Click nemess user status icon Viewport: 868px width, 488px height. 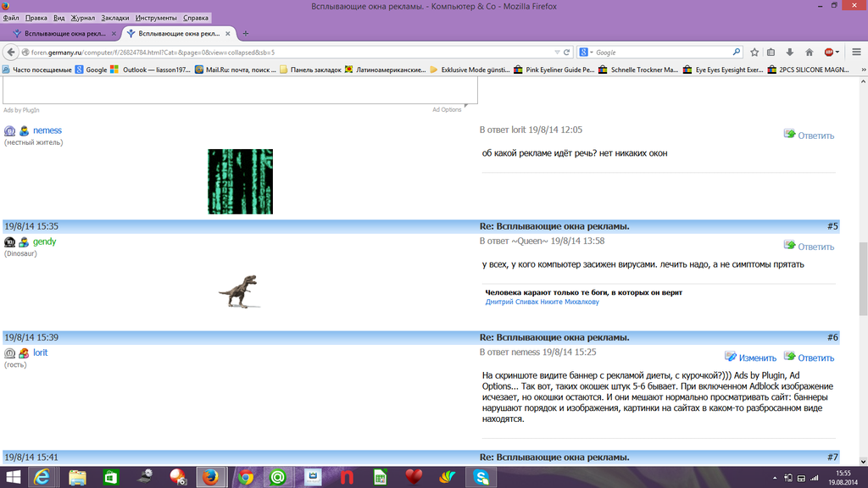coord(9,131)
